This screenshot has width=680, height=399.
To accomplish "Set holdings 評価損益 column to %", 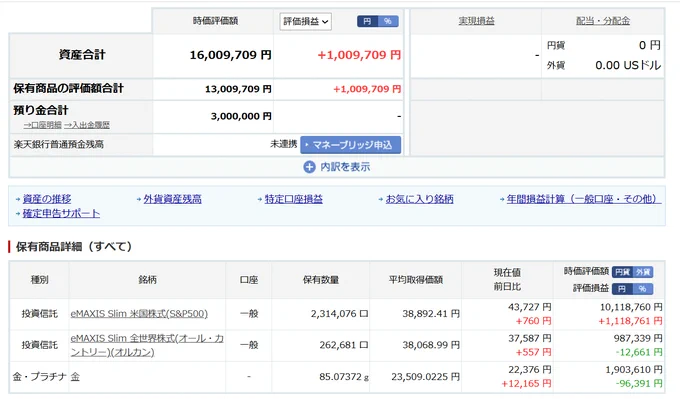I will (643, 289).
